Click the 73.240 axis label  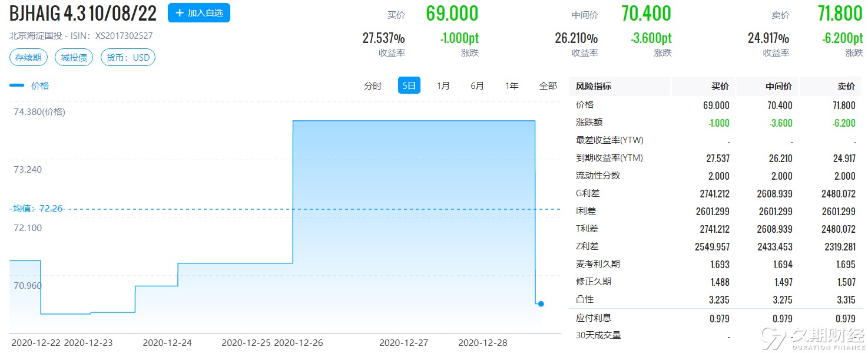coord(28,170)
